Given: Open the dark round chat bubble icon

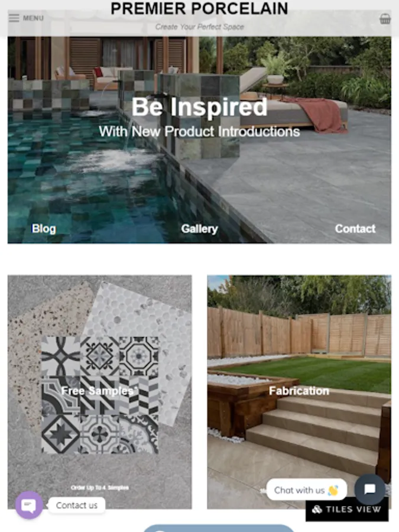Looking at the screenshot, I should pyautogui.click(x=370, y=489).
